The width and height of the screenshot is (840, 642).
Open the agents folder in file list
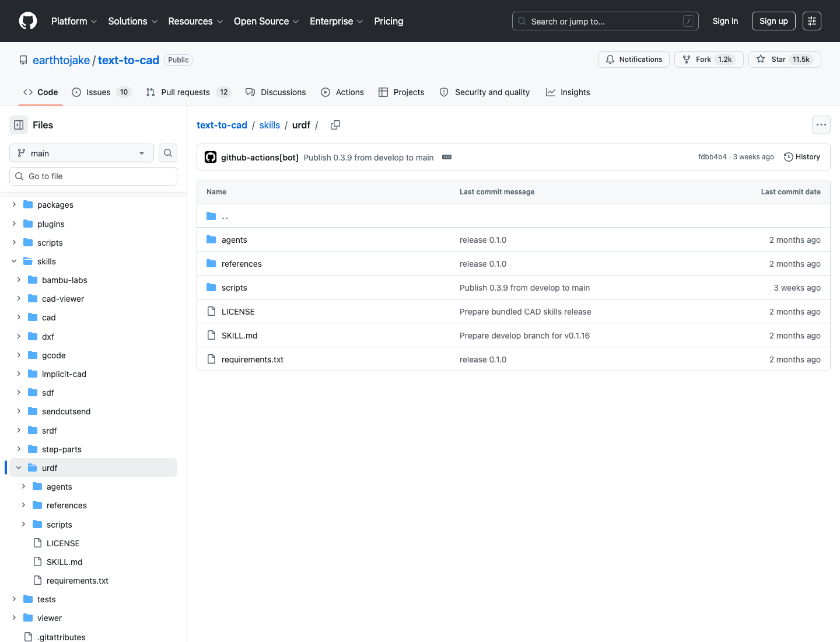pyautogui.click(x=235, y=240)
